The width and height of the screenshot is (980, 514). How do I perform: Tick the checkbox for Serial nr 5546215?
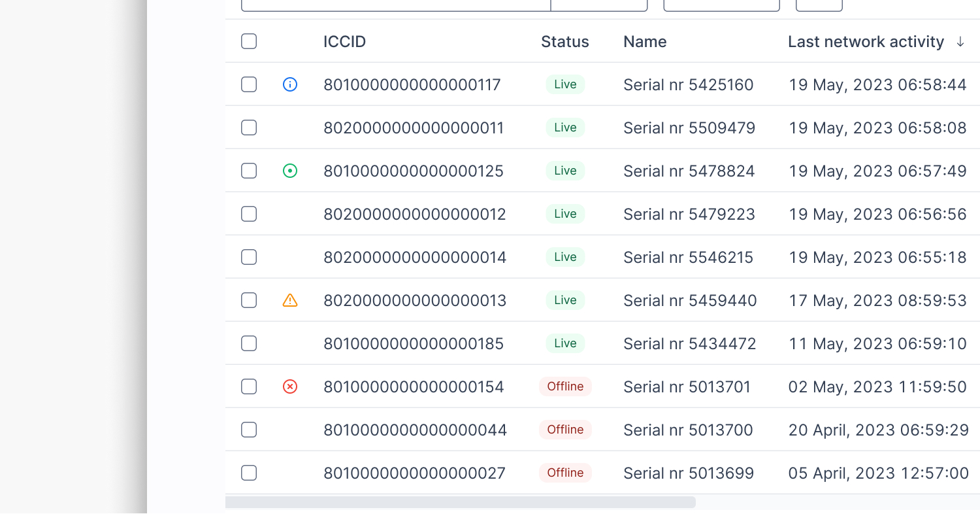pos(248,257)
